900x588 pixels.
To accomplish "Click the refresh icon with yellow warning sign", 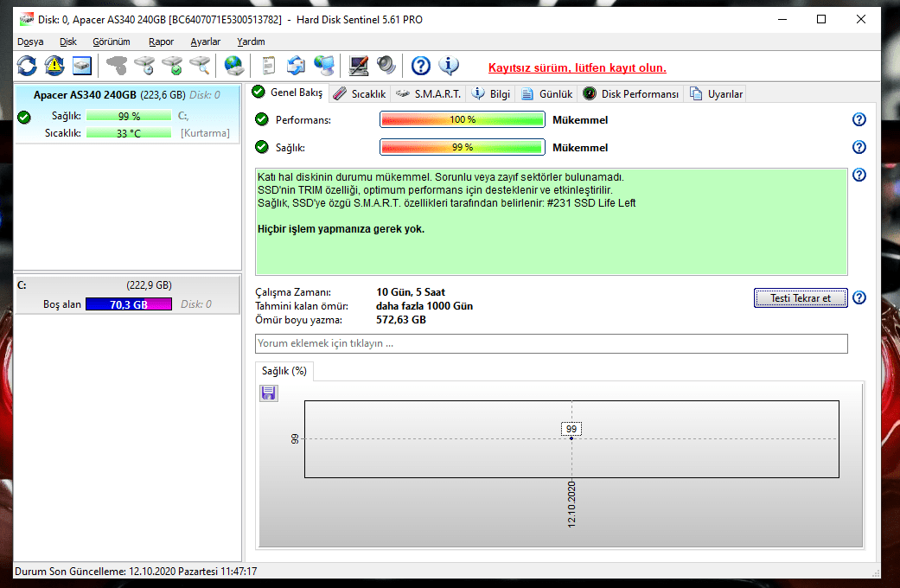I will click(54, 66).
